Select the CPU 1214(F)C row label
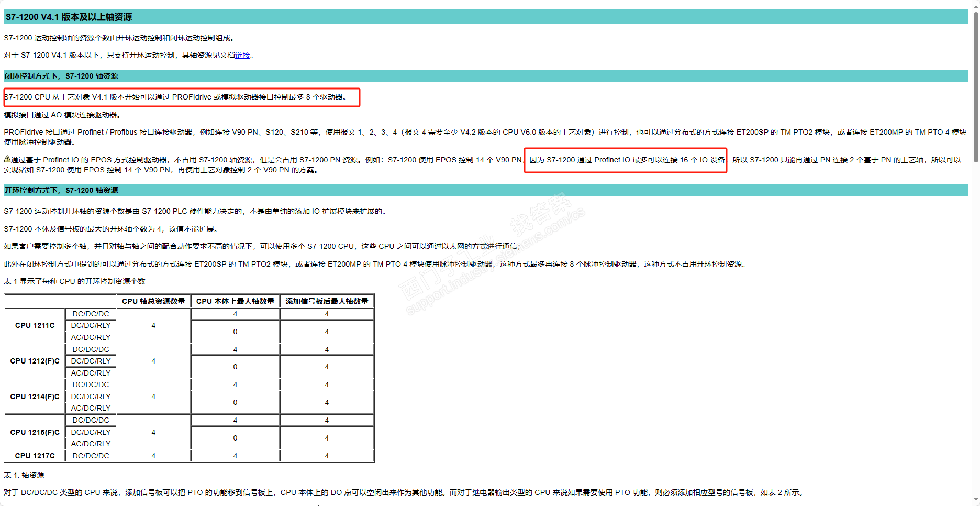 point(35,397)
